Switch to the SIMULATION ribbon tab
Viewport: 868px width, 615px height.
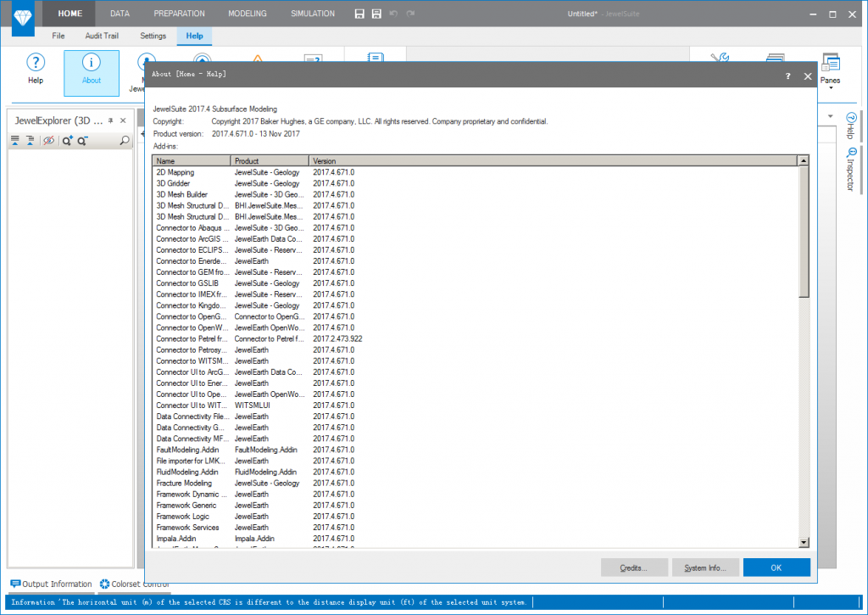313,14
